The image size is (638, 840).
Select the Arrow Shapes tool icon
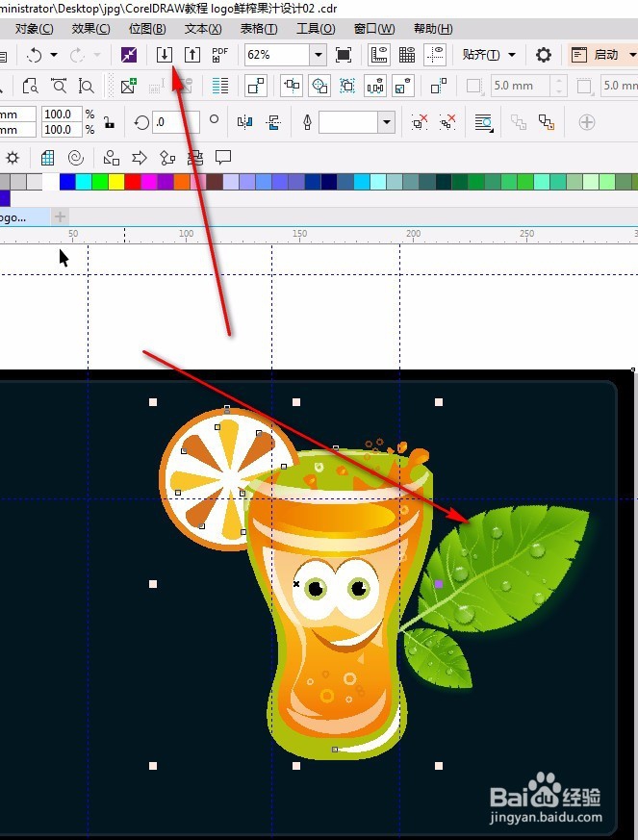[140, 158]
